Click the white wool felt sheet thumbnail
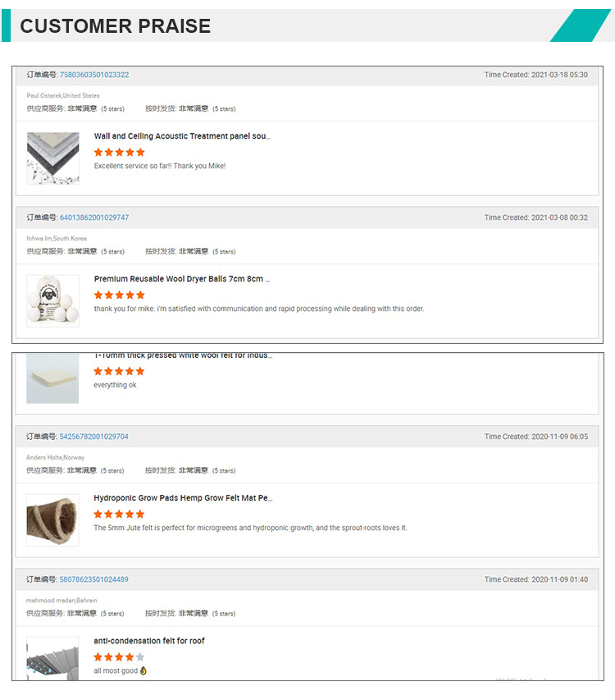Screen dimensions: 615x700 (52, 378)
